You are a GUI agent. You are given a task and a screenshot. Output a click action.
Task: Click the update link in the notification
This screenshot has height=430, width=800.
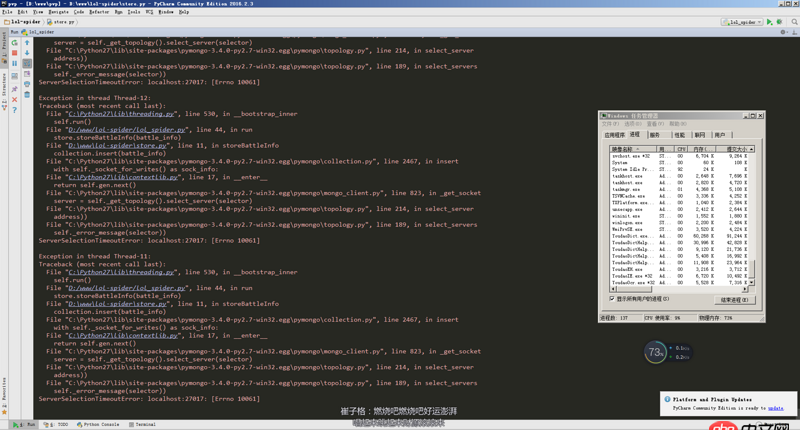(x=775, y=408)
